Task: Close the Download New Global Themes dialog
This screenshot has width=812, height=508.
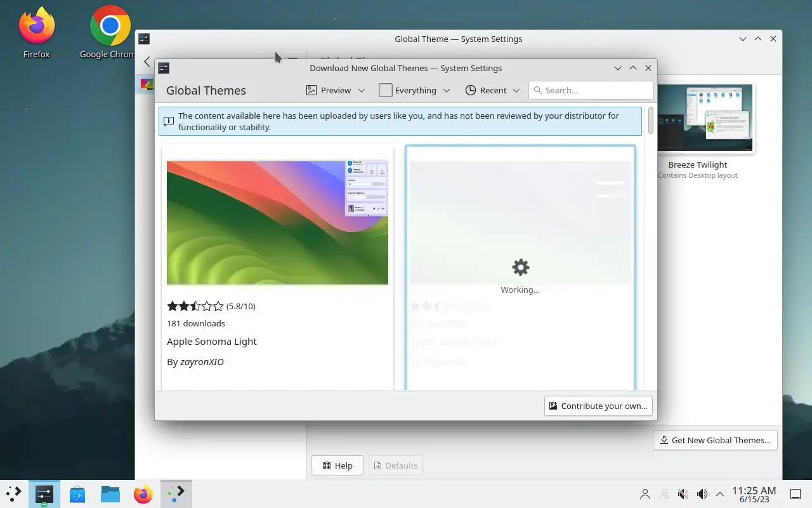Action: point(648,68)
